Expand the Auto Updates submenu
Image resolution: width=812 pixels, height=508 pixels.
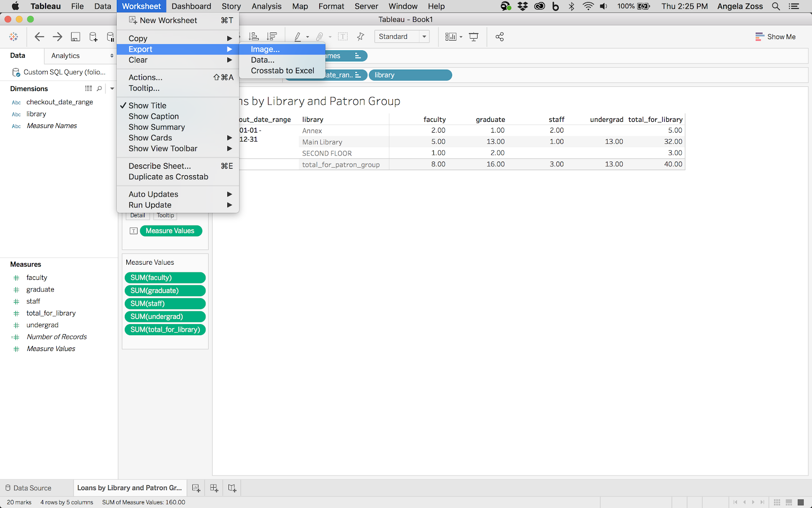pos(178,194)
